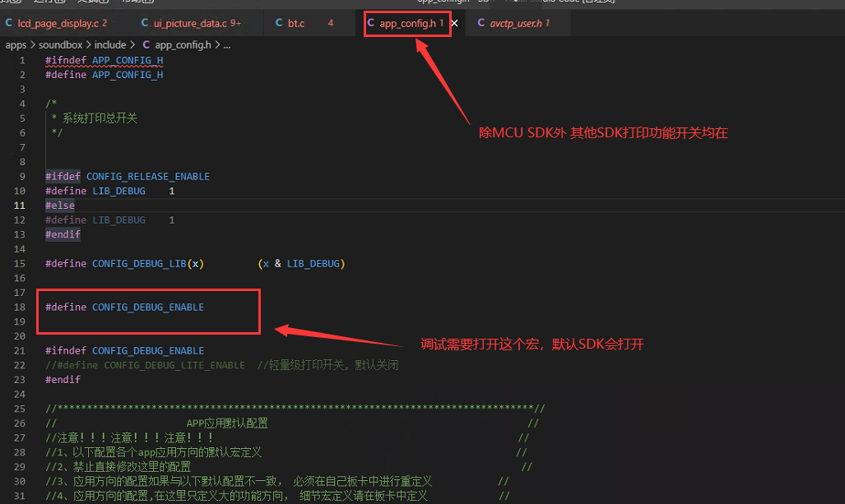845x504 pixels.
Task: Click the "#define APP_CONFIG_H" line
Action: [104, 74]
